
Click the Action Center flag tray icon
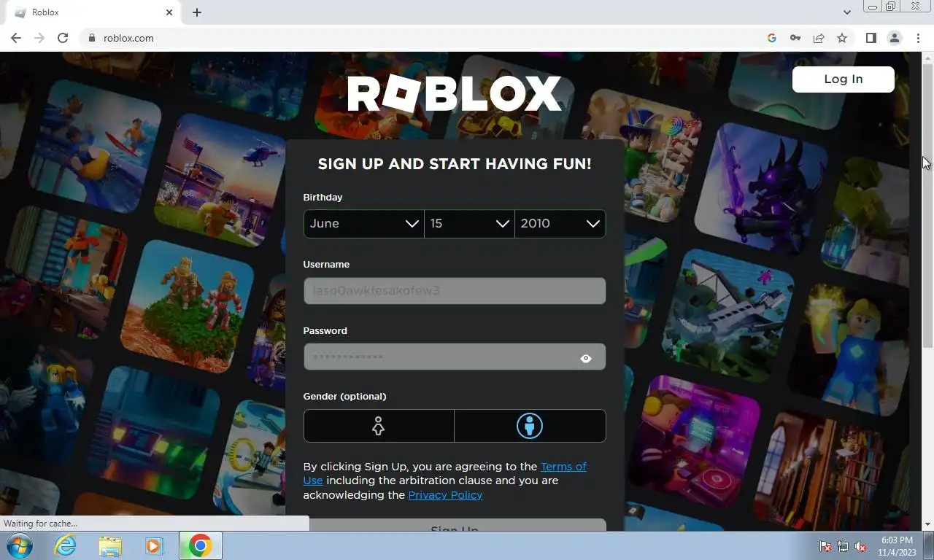825,546
